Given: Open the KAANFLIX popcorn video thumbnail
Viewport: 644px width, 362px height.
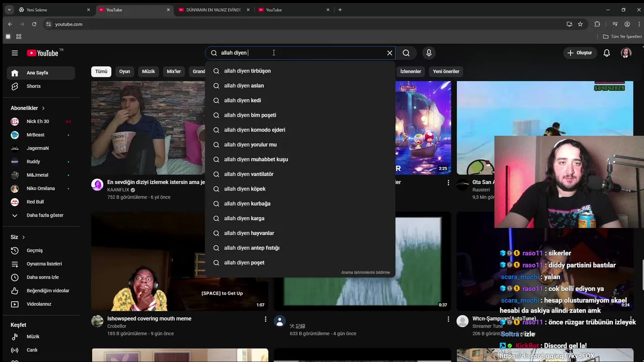Looking at the screenshot, I should point(148,128).
